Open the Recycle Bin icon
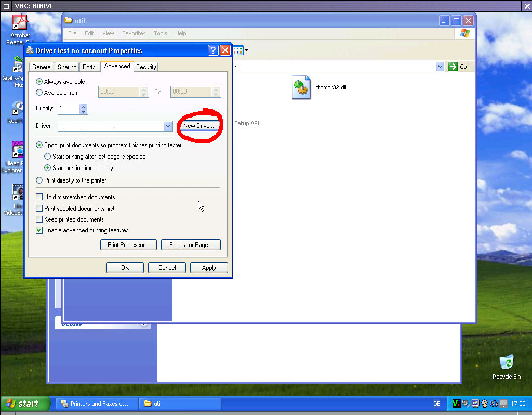Screen dimensions: 532x415 506,364
